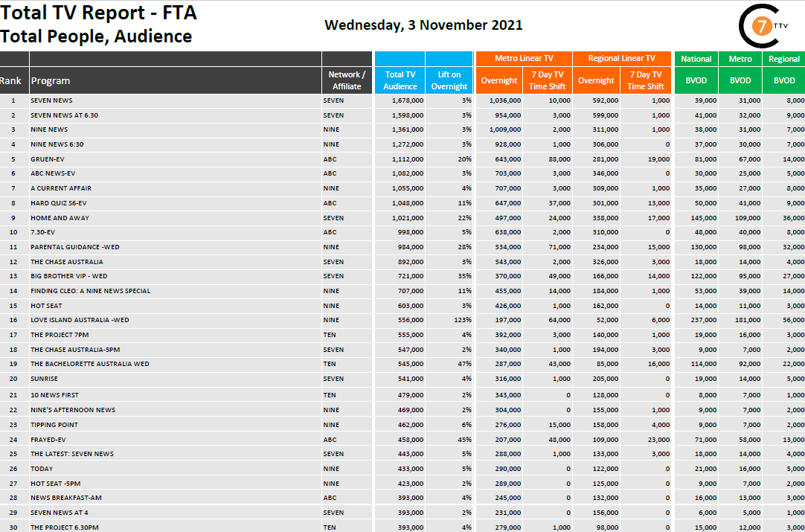Click the 123% lift on overnight value

[461, 320]
